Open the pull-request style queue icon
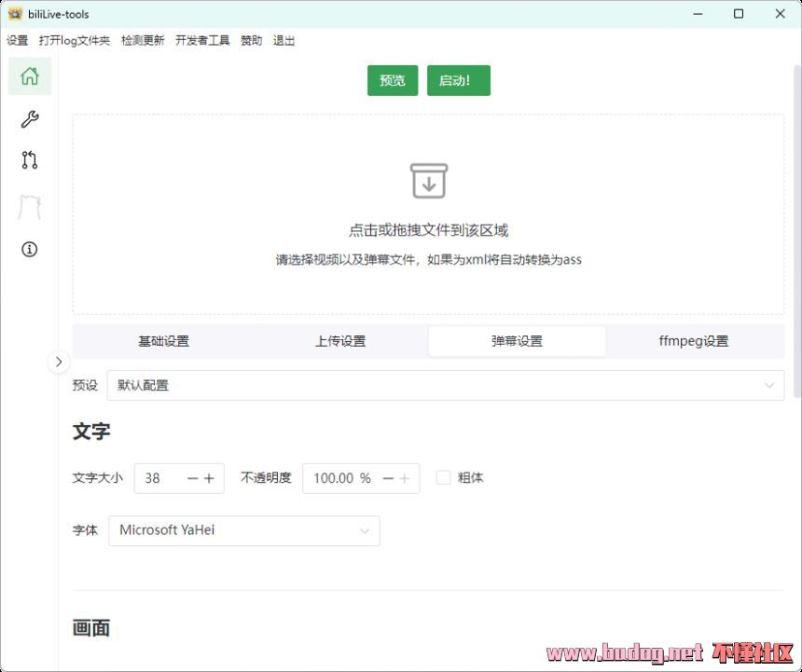The height and width of the screenshot is (672, 802). (x=30, y=160)
